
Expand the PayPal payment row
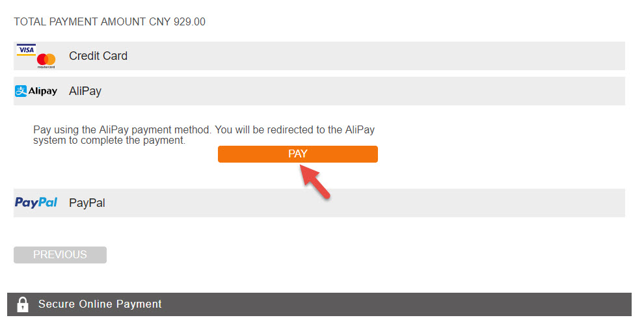[319, 203]
